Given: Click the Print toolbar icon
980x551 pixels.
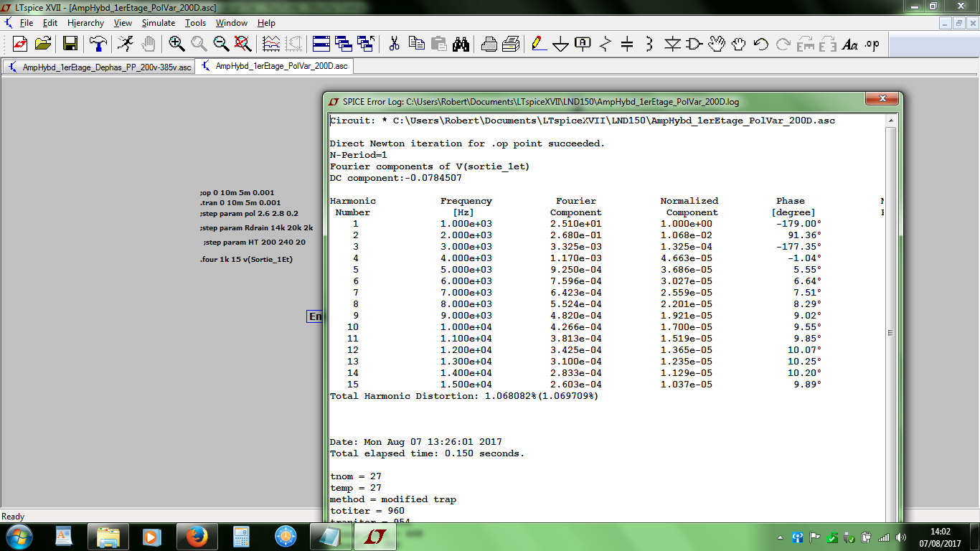Looking at the screenshot, I should [x=489, y=44].
